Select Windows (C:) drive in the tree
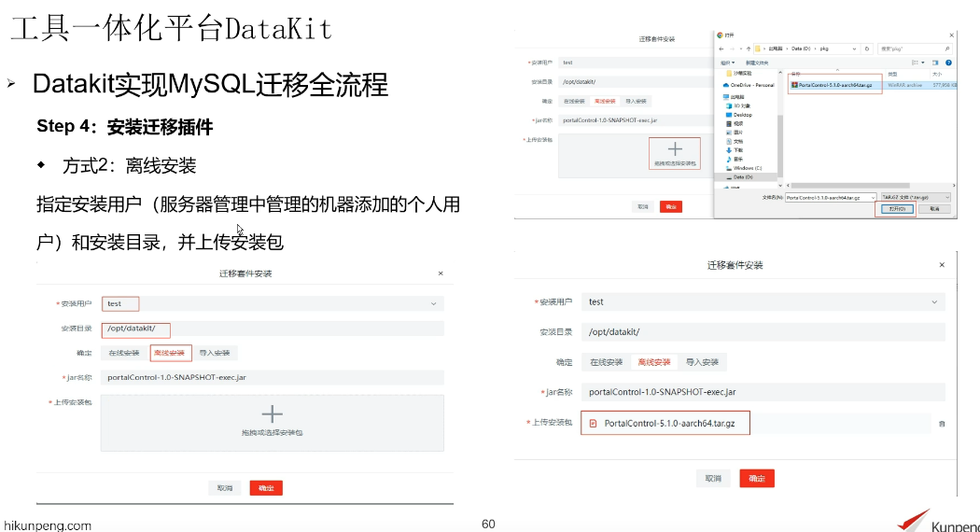 pos(745,168)
